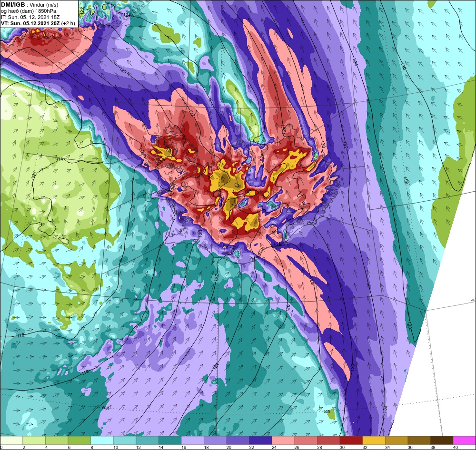Pick the legend tick label 22
476x450 pixels.
(251, 447)
